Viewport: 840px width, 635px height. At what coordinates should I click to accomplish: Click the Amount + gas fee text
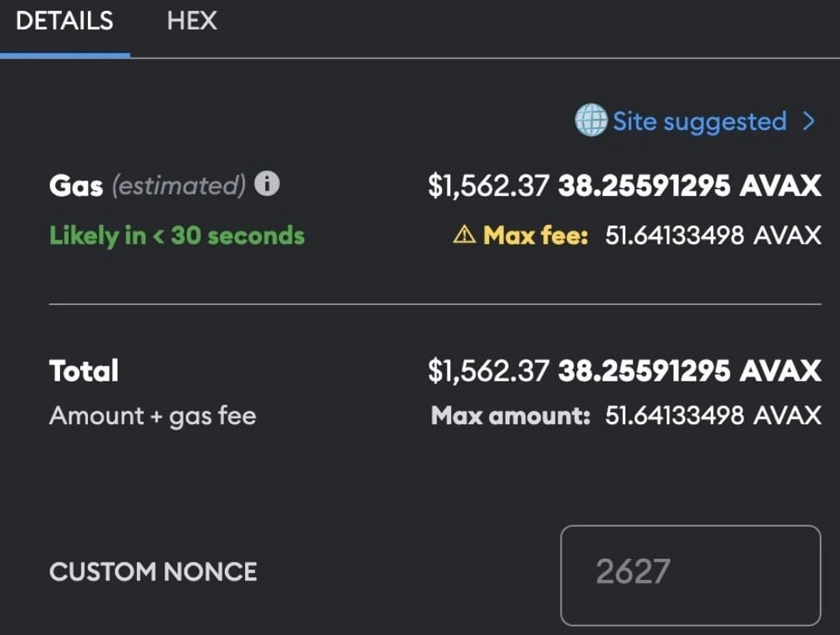[x=152, y=416]
